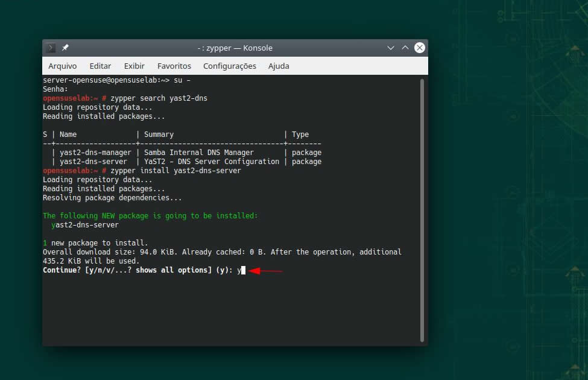Click the "zypper search yast2-dns" command line
This screenshot has height=380, width=588.
click(x=159, y=98)
